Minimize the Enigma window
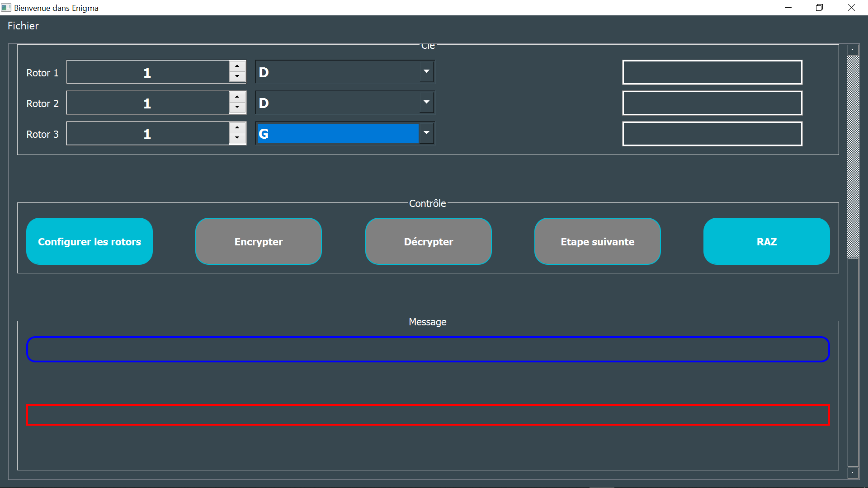The height and width of the screenshot is (488, 868). 788,8
